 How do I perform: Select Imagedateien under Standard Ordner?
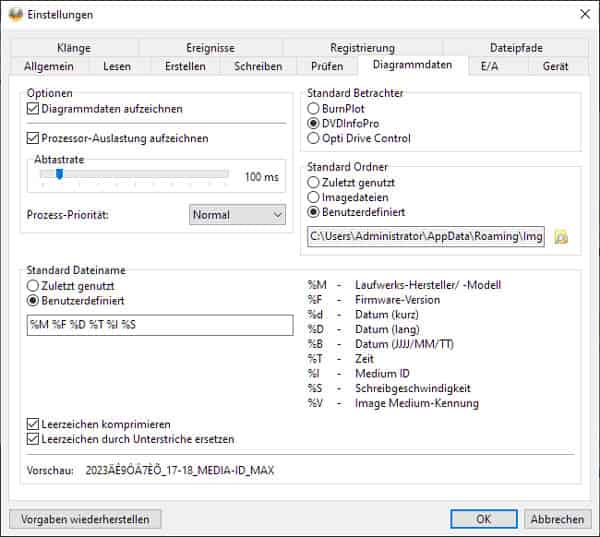pos(314,198)
